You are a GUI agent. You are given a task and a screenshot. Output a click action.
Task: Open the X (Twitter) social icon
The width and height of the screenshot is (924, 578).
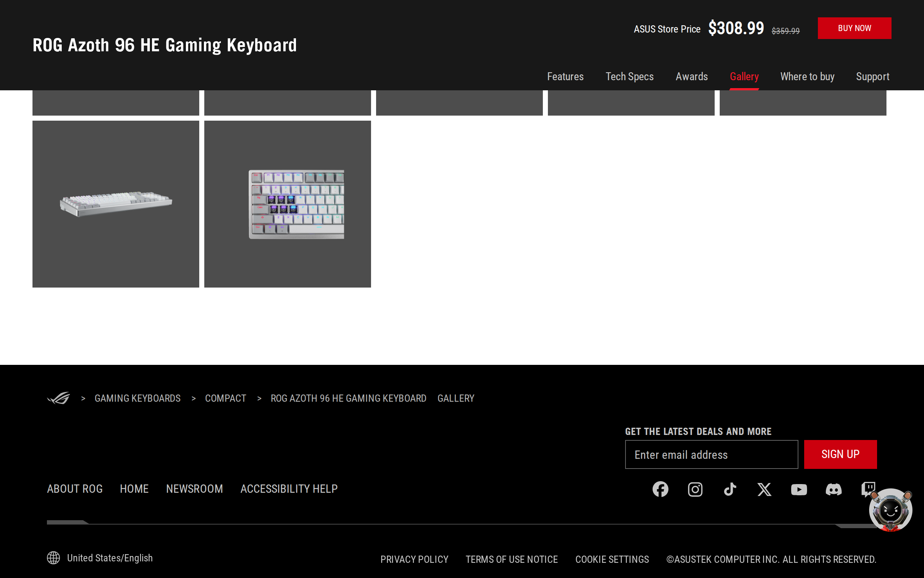pos(764,489)
